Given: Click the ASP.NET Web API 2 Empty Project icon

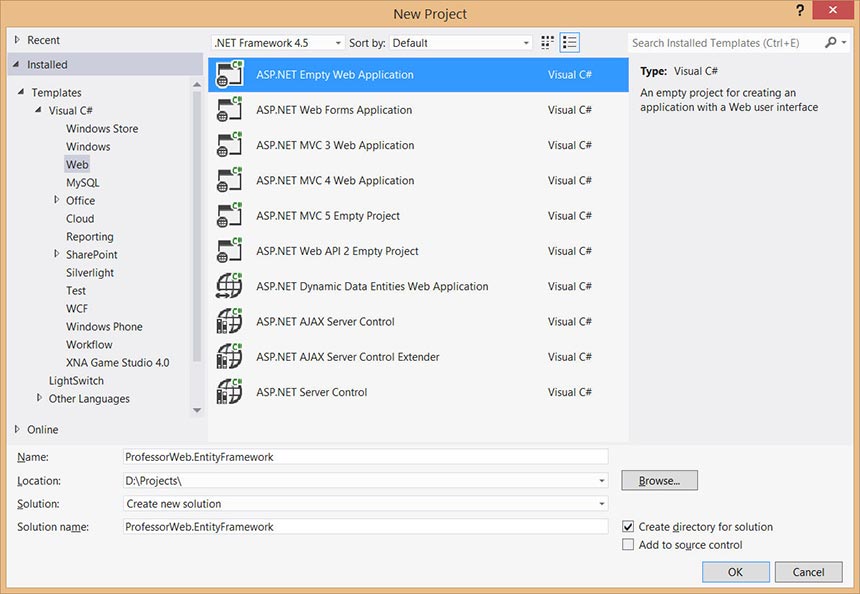Looking at the screenshot, I should pos(229,251).
